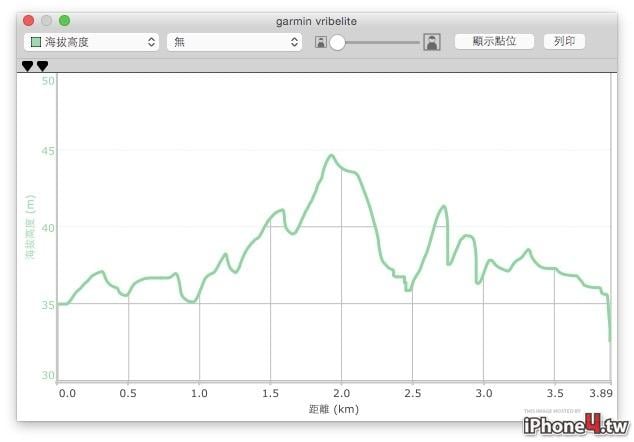The height and width of the screenshot is (442, 634).
Task: Click the slider track near the right end
Action: [x=412, y=42]
